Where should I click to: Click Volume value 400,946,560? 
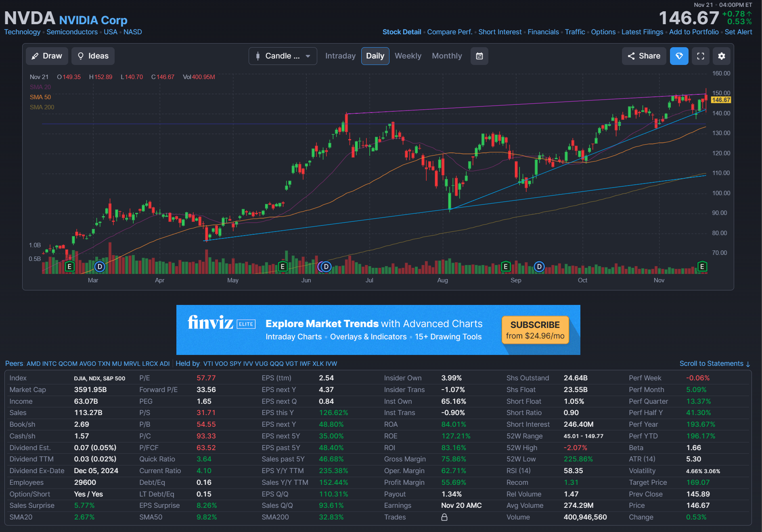pos(585,517)
